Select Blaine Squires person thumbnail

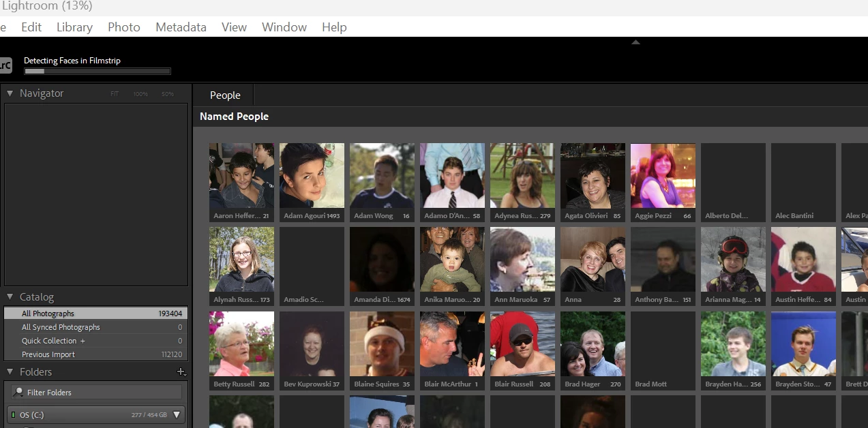pos(382,344)
